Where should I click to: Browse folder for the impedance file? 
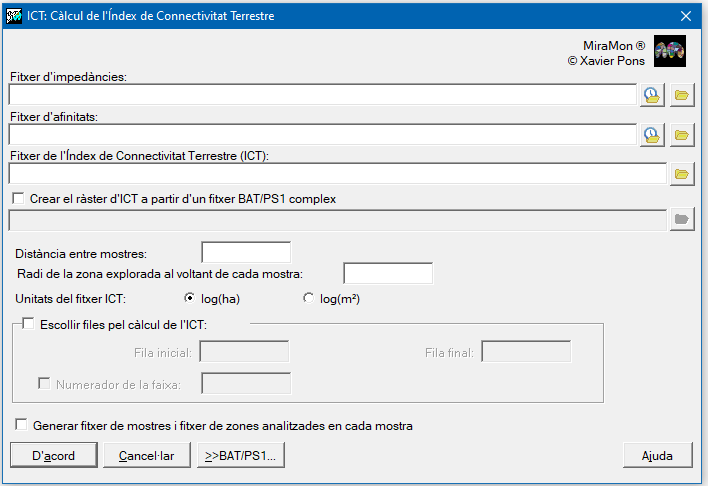[x=682, y=95]
